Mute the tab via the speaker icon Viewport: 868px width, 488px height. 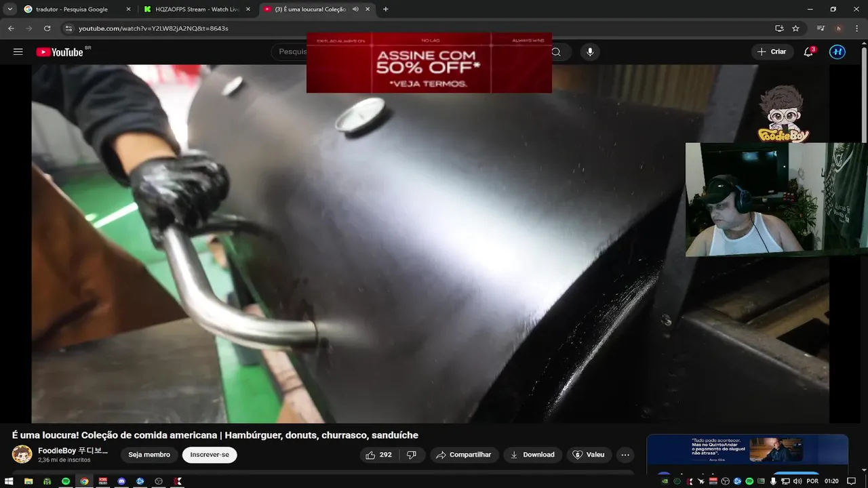(355, 9)
